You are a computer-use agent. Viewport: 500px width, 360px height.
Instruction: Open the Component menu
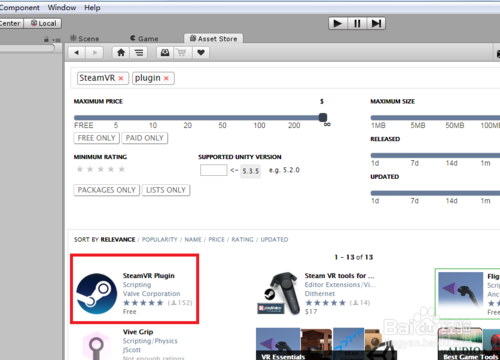pos(19,7)
